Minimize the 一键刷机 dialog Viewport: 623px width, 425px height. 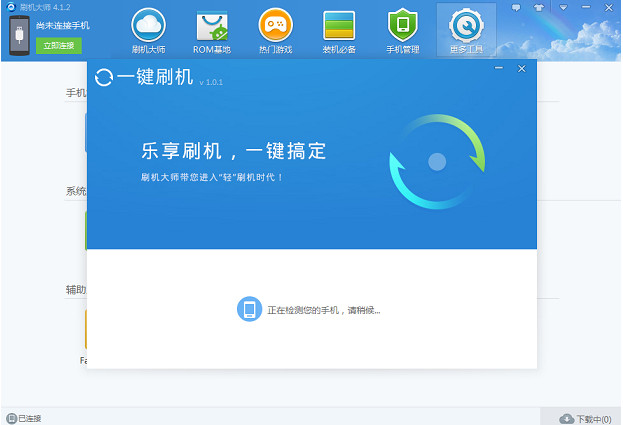pos(499,68)
